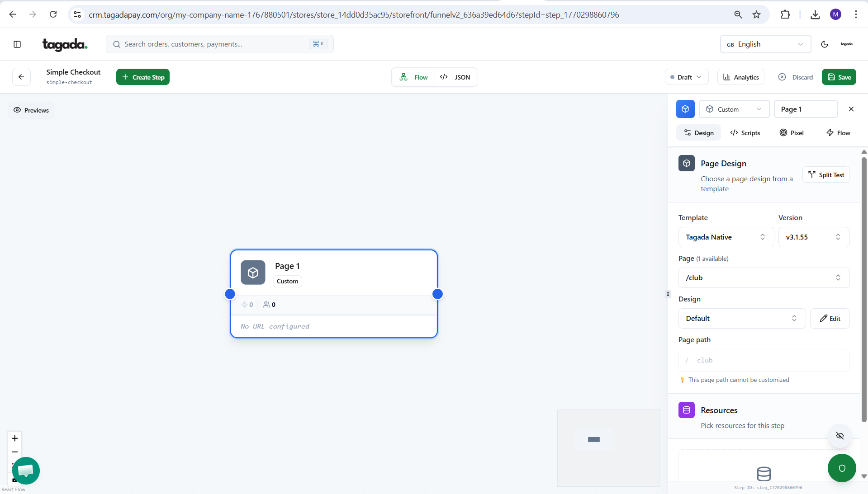Open the v3.1.55 version selector
Screen dimensions: 868x494
813,237
